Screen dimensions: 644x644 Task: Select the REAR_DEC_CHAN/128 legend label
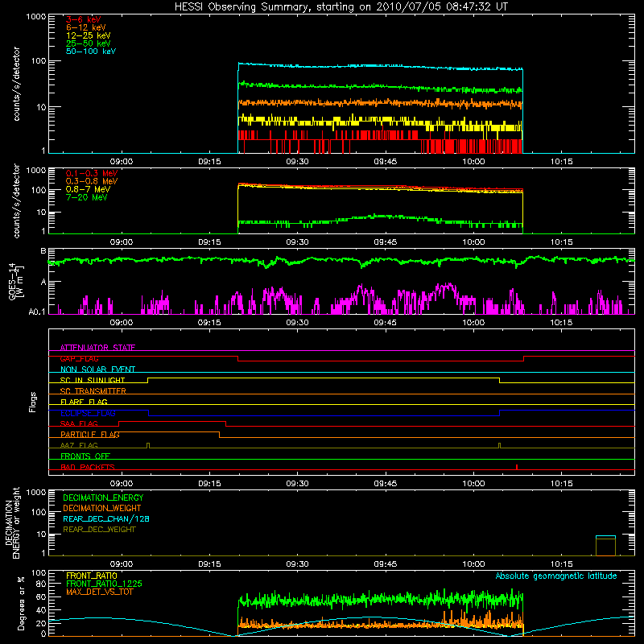click(106, 518)
